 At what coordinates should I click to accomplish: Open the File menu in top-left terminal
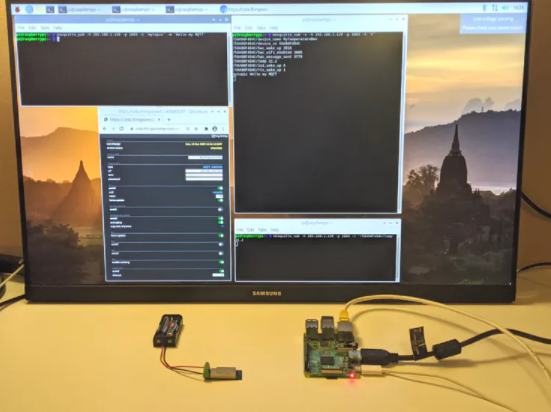21,27
